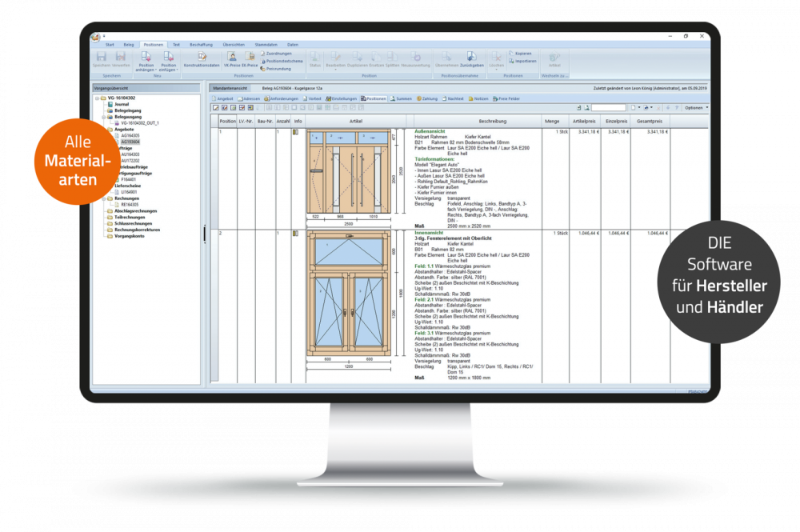This screenshot has width=800, height=532.
Task: Collapse the VG-16104302 tree root node
Action: [97, 98]
